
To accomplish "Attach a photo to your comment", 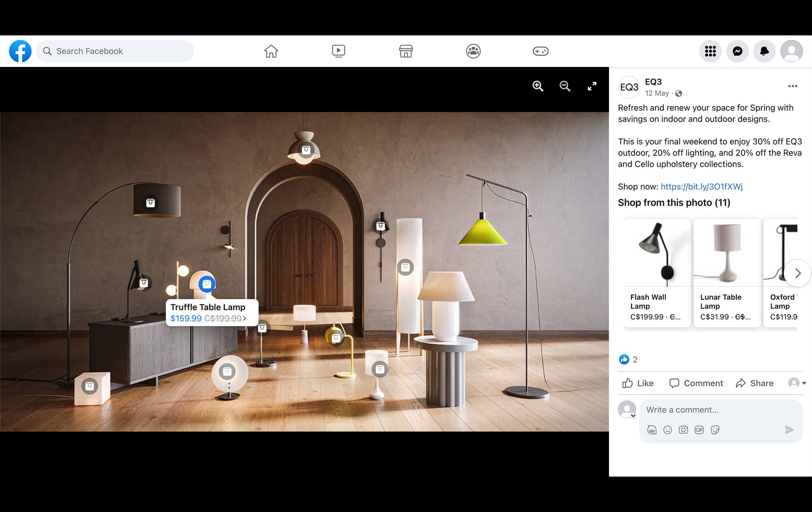I will pyautogui.click(x=683, y=430).
